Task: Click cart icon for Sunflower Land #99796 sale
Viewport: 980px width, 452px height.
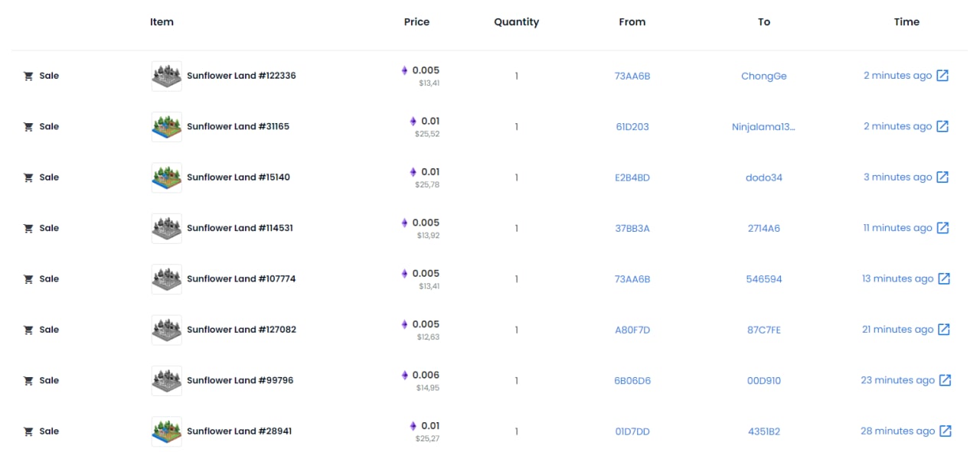Action: click(28, 381)
